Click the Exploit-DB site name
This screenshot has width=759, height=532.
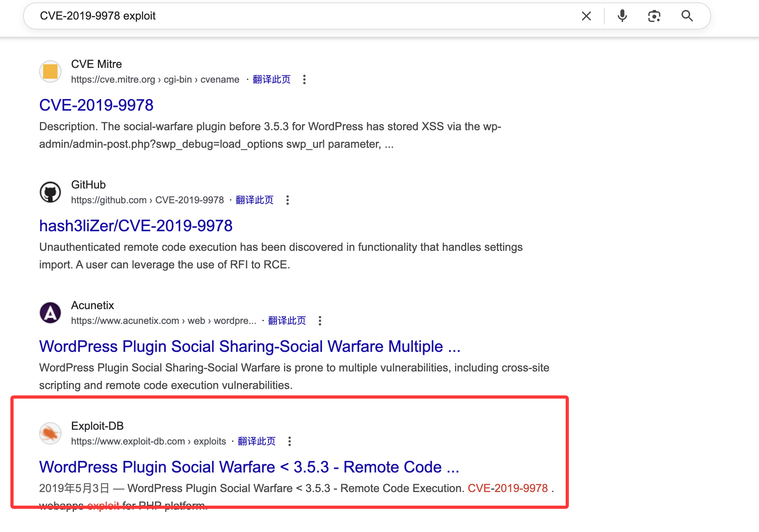[97, 426]
